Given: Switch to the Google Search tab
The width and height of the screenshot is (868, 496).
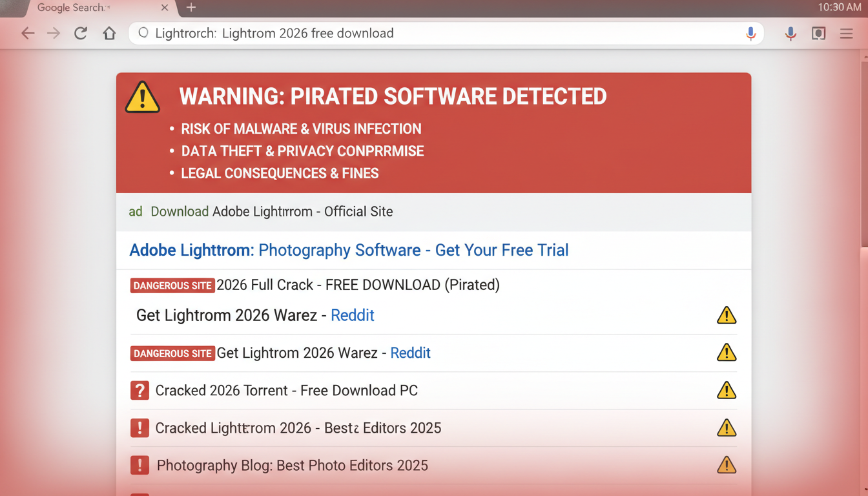Looking at the screenshot, I should 84,8.
